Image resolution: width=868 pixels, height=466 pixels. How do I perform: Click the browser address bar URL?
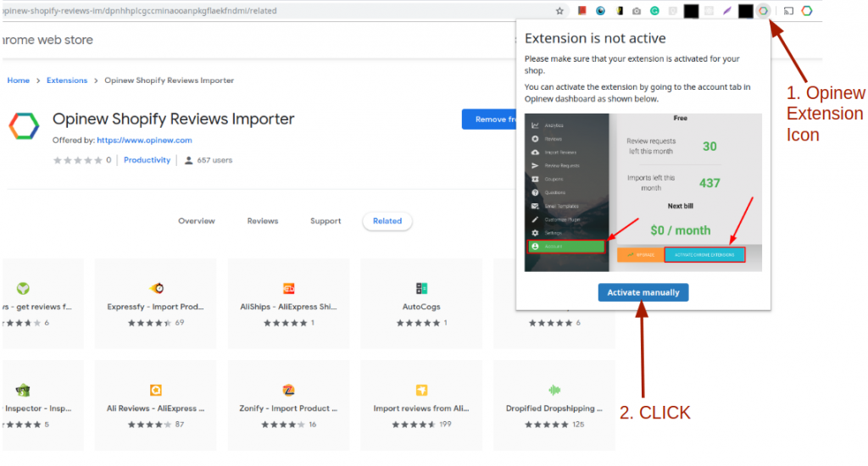tap(140, 10)
